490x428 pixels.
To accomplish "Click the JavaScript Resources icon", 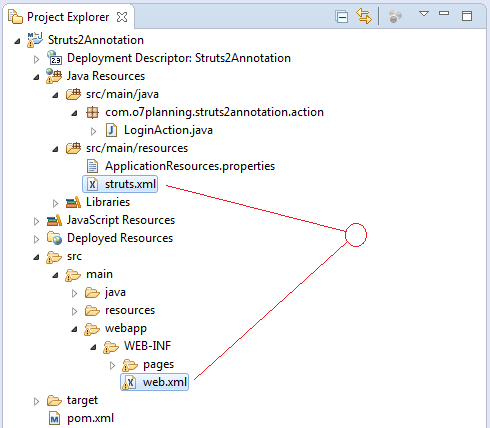I will 54,220.
